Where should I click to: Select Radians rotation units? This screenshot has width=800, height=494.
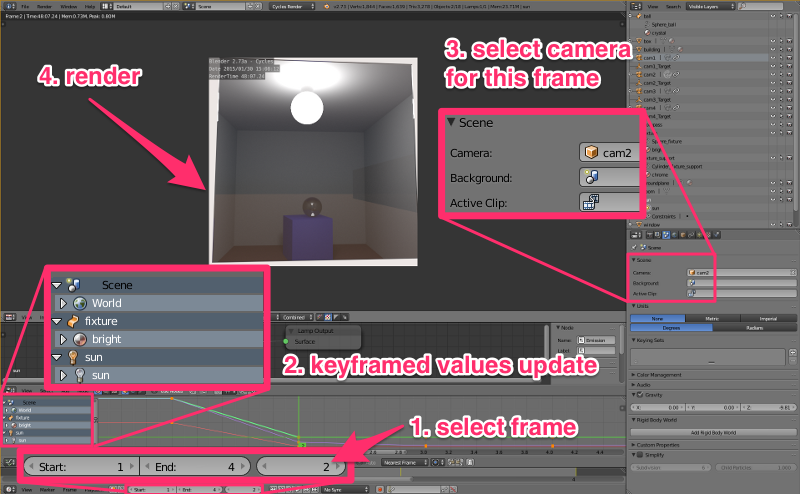pyautogui.click(x=755, y=328)
